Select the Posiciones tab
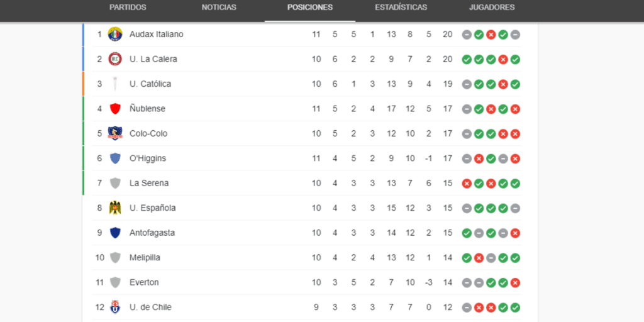Image resolution: width=644 pixels, height=322 pixels. coord(310,8)
